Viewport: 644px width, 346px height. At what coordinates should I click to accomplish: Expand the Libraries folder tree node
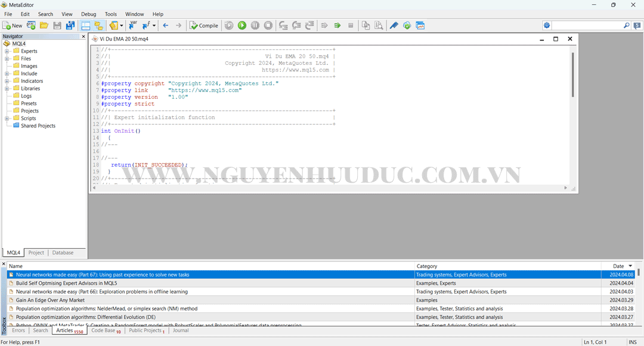(x=7, y=89)
